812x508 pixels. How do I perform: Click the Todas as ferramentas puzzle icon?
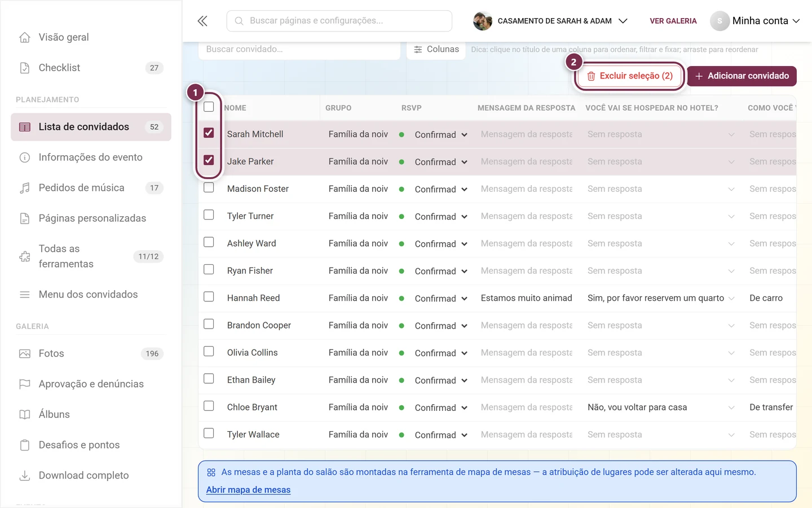point(25,256)
